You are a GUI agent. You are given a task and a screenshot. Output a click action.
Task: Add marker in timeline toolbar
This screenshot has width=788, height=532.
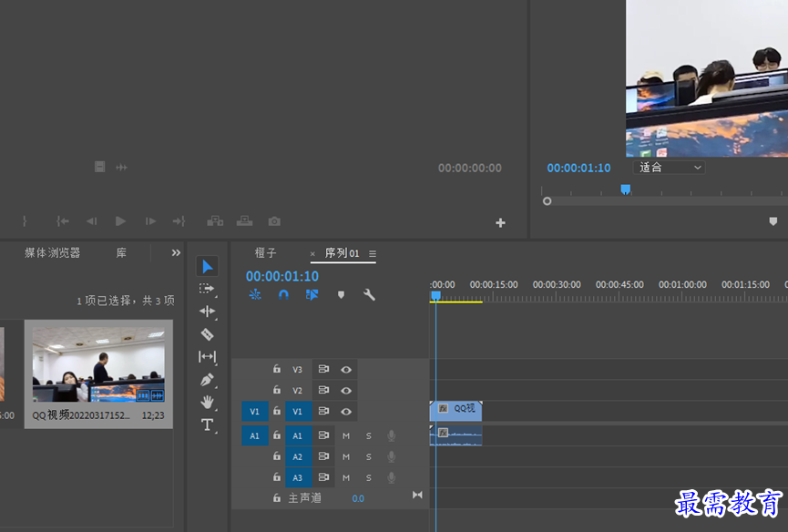(342, 295)
